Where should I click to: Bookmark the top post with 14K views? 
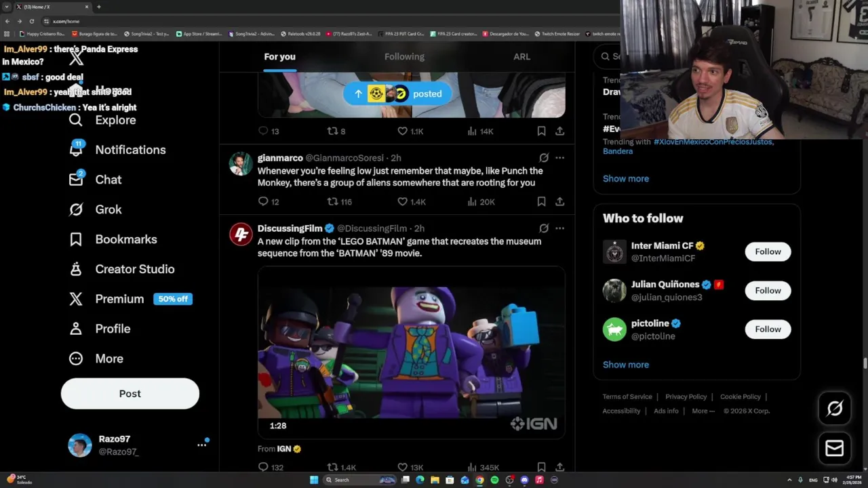point(541,131)
